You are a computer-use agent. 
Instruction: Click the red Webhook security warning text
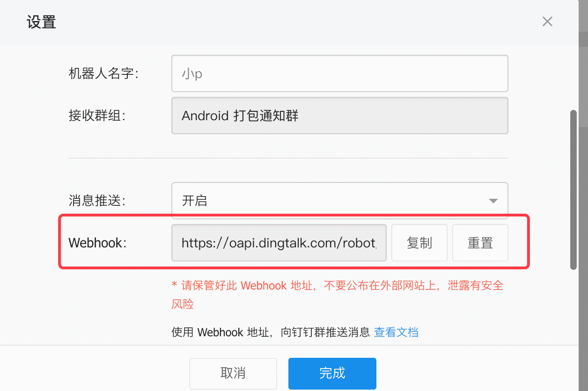click(338, 295)
